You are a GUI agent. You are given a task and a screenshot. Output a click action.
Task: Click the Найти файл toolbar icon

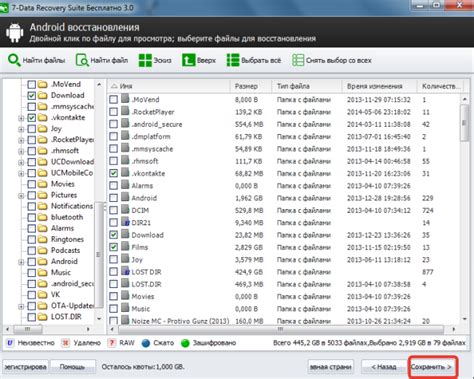click(82, 60)
